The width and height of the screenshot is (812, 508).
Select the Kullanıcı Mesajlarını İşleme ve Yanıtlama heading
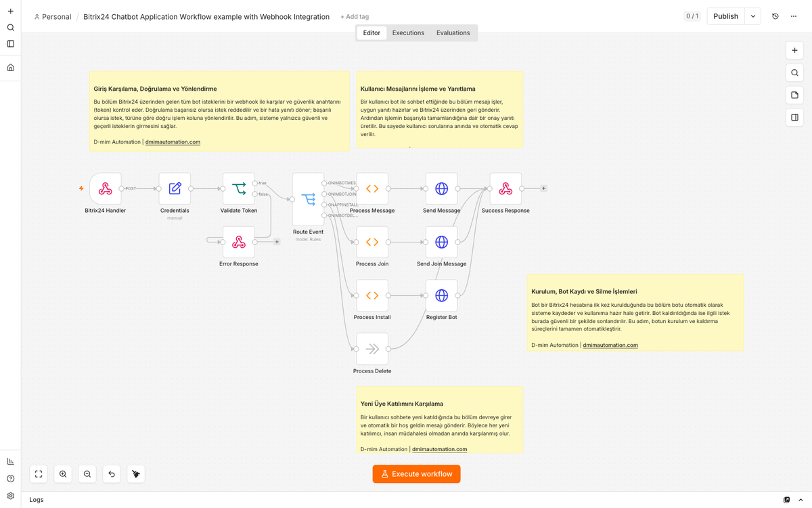tap(418, 89)
